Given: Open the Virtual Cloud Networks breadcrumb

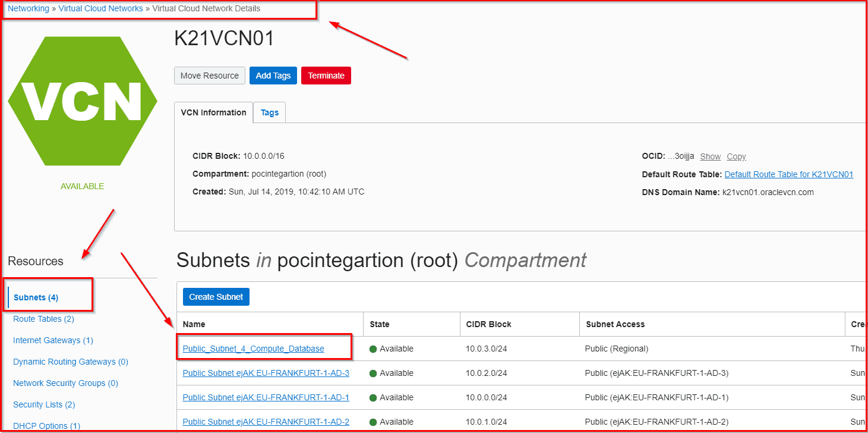Looking at the screenshot, I should pyautogui.click(x=100, y=8).
